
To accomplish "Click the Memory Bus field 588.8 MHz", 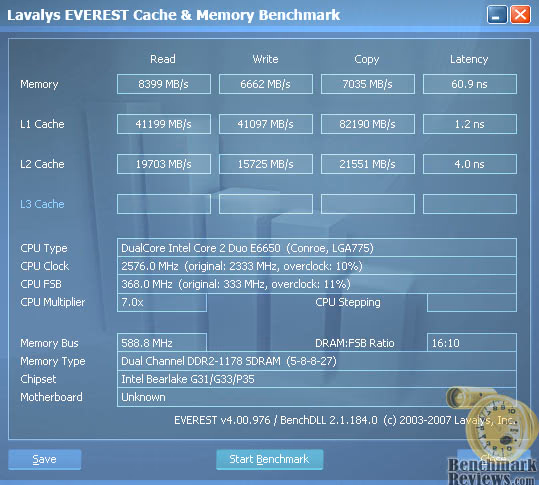I will 162,342.
